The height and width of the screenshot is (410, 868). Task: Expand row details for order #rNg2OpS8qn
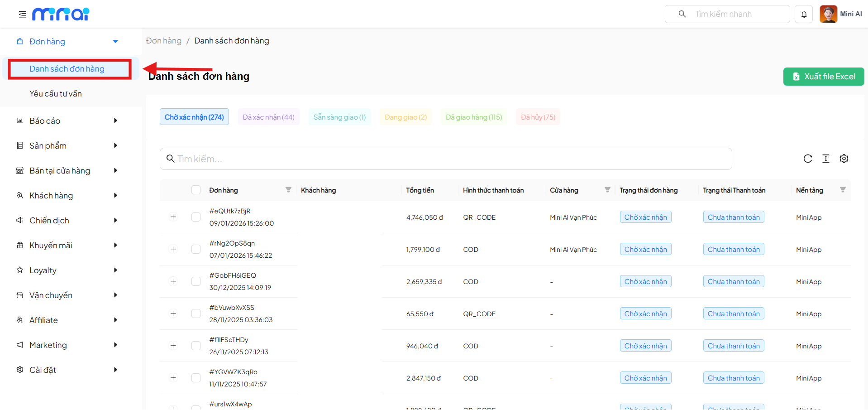[x=173, y=249]
